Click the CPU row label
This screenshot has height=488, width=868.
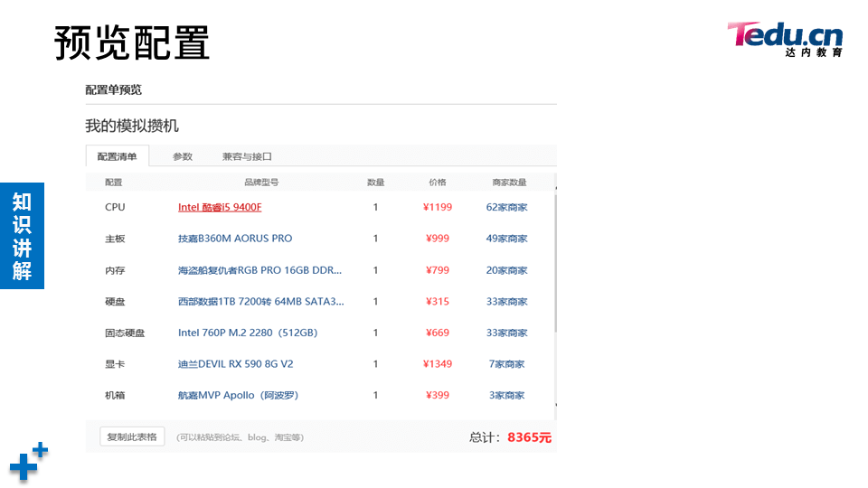[x=115, y=207]
